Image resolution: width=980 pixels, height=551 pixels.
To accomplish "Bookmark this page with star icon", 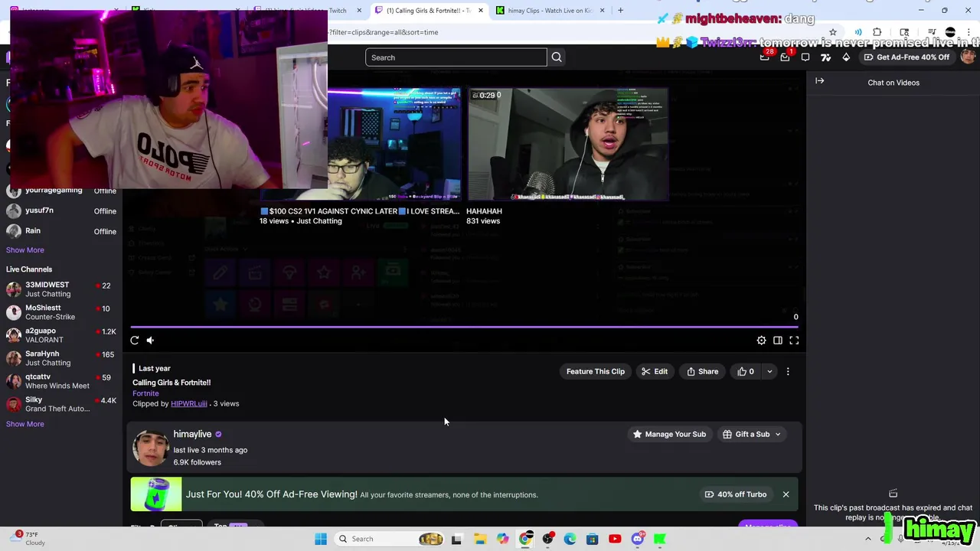I will [833, 32].
